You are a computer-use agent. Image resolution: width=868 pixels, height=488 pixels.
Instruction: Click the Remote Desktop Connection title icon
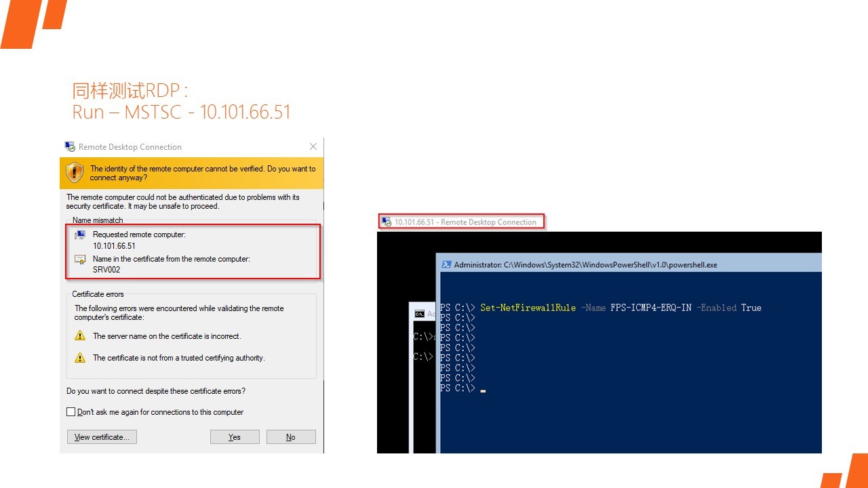(x=70, y=146)
